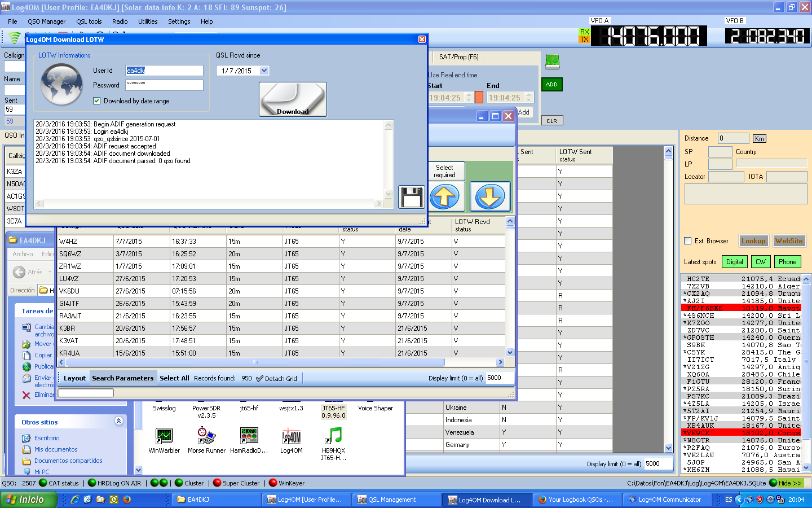Image resolution: width=812 pixels, height=508 pixels.
Task: Open the QSL tools menu
Action: [x=89, y=21]
